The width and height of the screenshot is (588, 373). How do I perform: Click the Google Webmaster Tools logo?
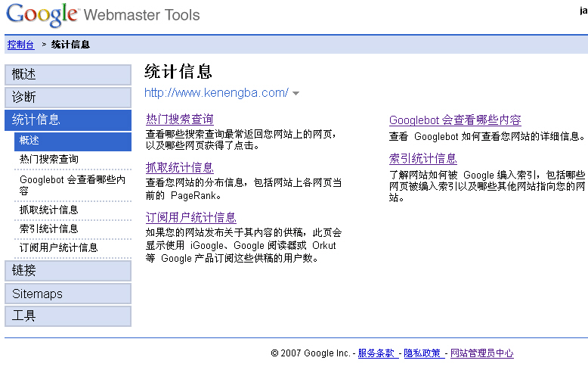(x=103, y=14)
